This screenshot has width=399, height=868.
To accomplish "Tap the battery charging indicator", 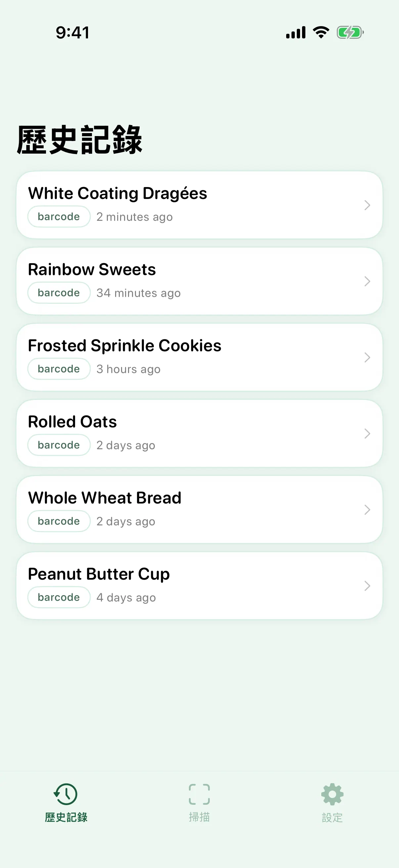I will (350, 32).
